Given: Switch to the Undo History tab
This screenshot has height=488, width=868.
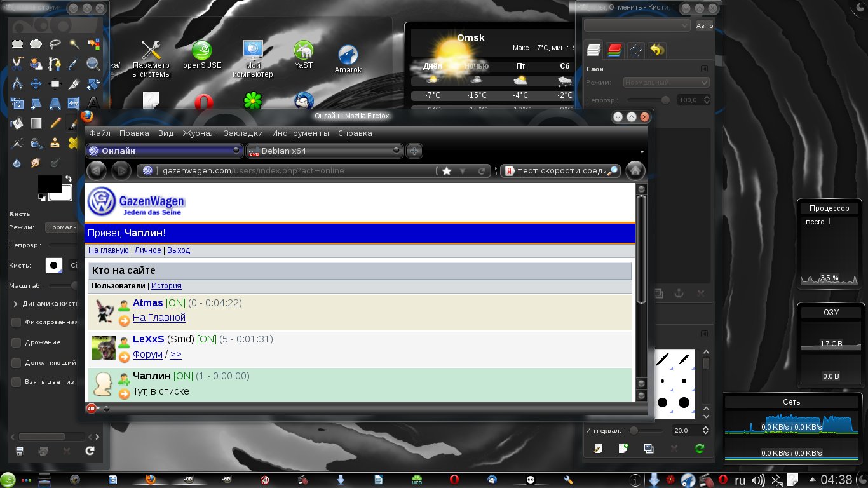Looking at the screenshot, I should (657, 50).
